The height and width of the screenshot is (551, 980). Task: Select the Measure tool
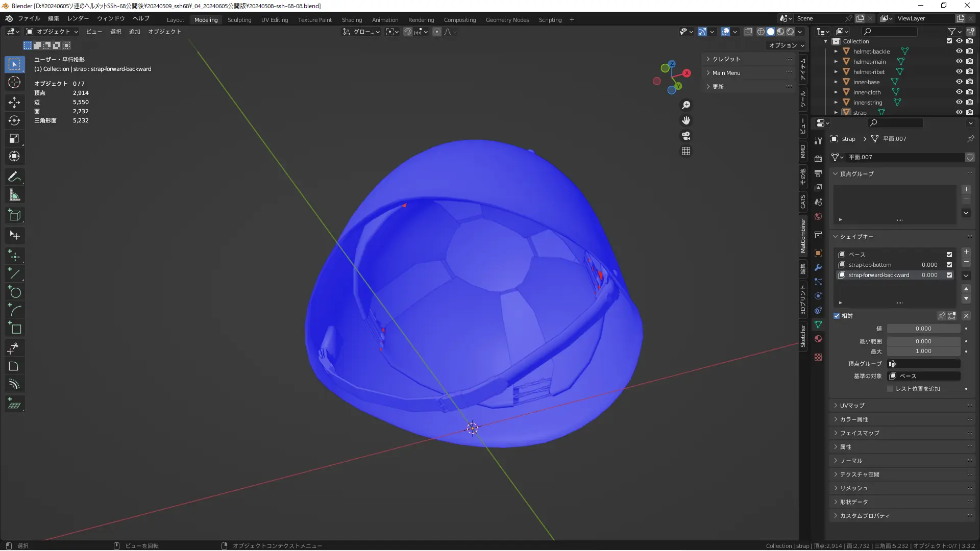point(14,195)
